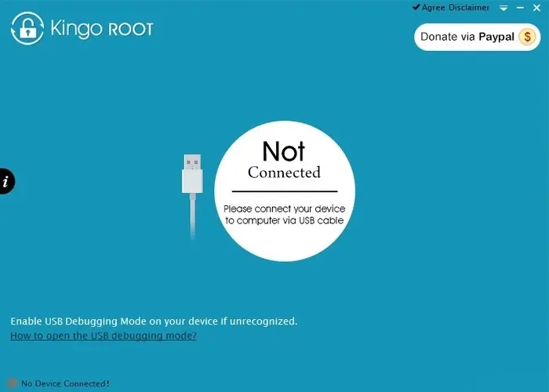Click the Kingo ROOT title text
Image resolution: width=549 pixels, height=392 pixels.
click(102, 28)
